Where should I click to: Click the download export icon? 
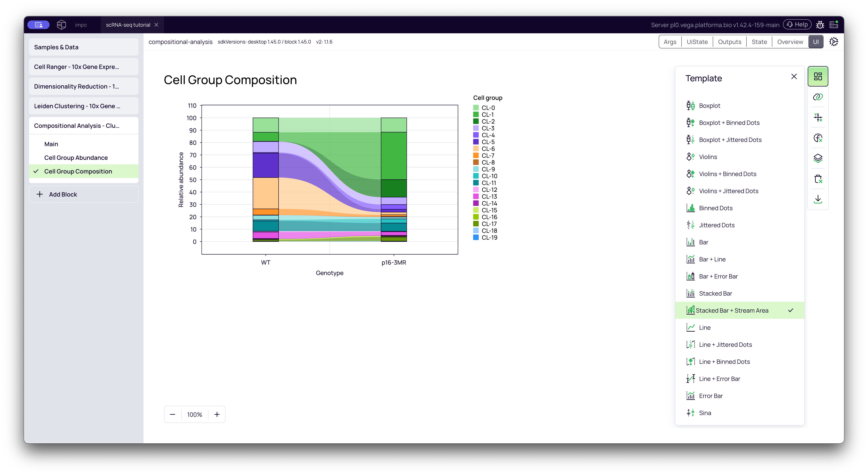point(818,199)
